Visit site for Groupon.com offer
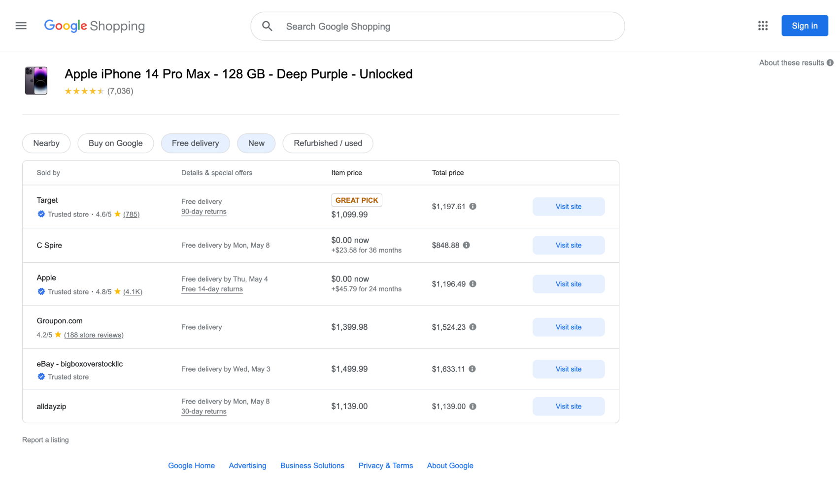The width and height of the screenshot is (840, 504). tap(569, 327)
